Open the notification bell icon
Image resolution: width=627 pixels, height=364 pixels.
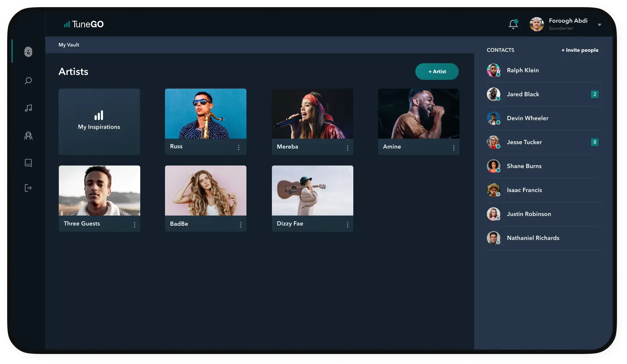click(513, 24)
